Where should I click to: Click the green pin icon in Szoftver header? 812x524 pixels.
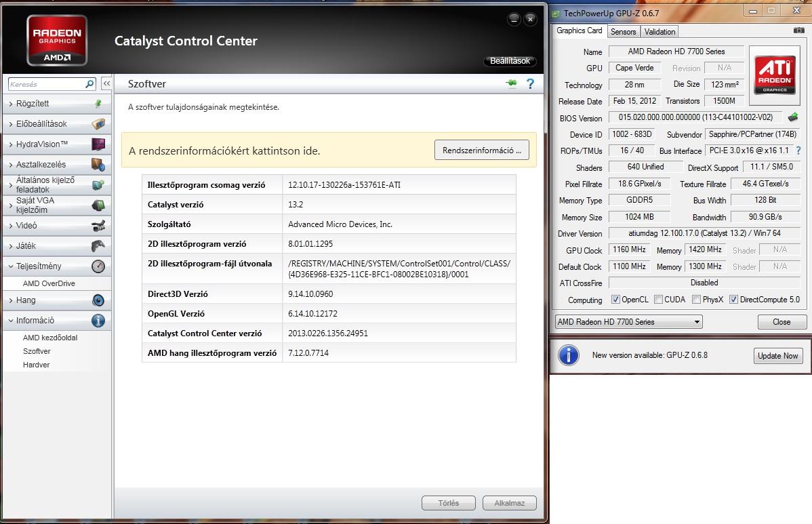pos(511,83)
